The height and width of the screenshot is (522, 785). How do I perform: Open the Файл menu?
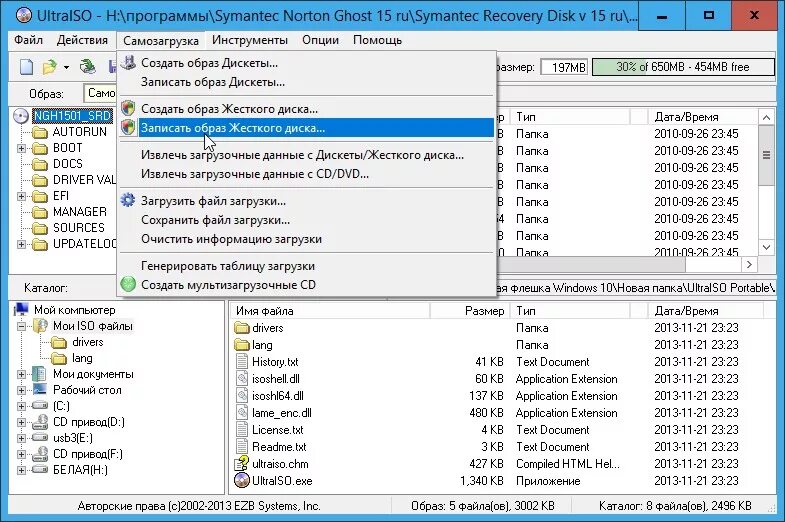[x=29, y=40]
